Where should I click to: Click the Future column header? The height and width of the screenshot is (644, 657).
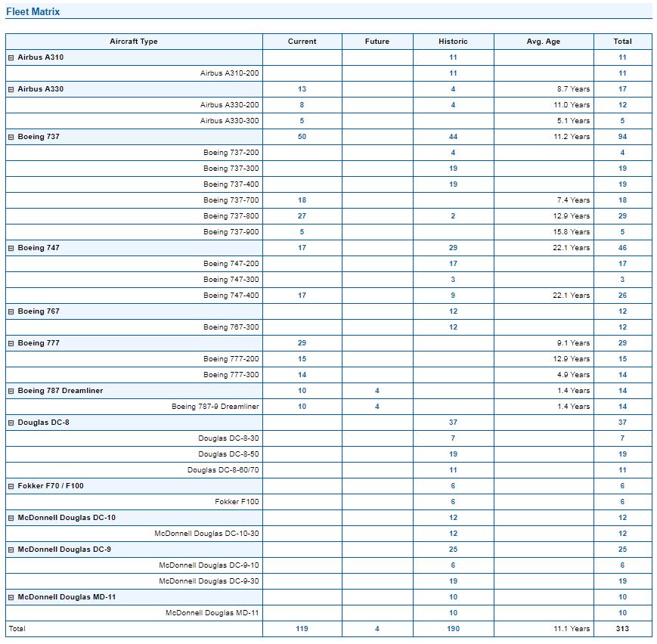[377, 42]
